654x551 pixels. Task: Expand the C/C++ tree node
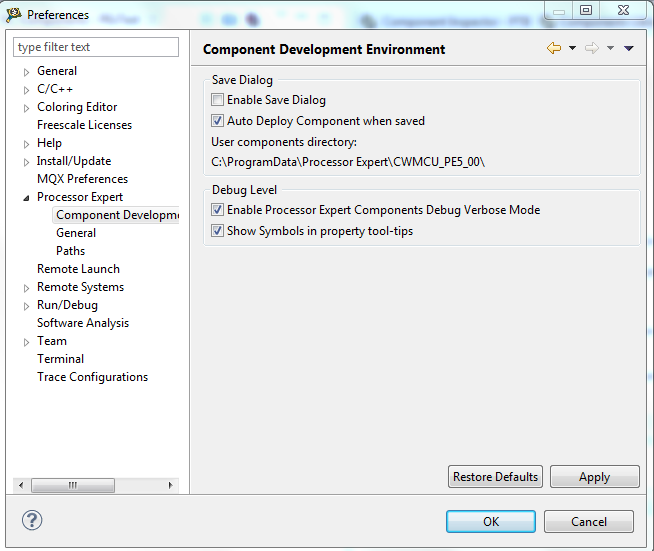pos(26,90)
